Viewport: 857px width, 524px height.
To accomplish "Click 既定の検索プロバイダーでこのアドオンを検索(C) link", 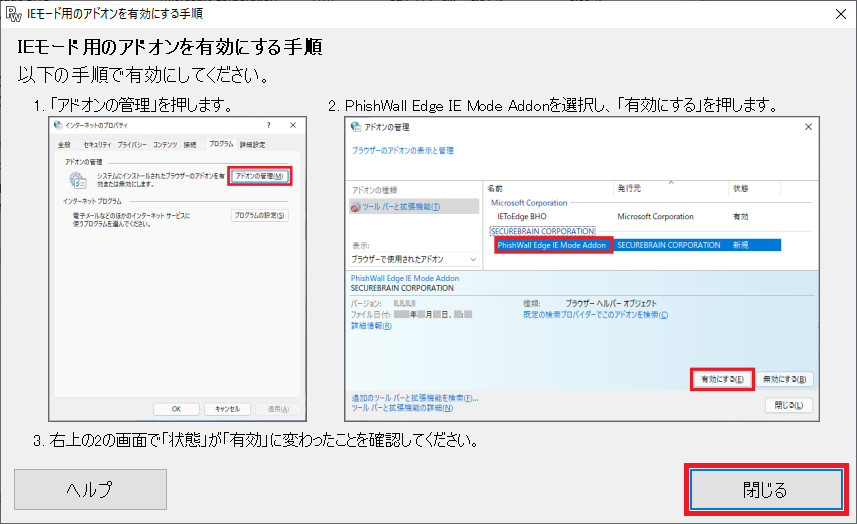I will tap(595, 315).
